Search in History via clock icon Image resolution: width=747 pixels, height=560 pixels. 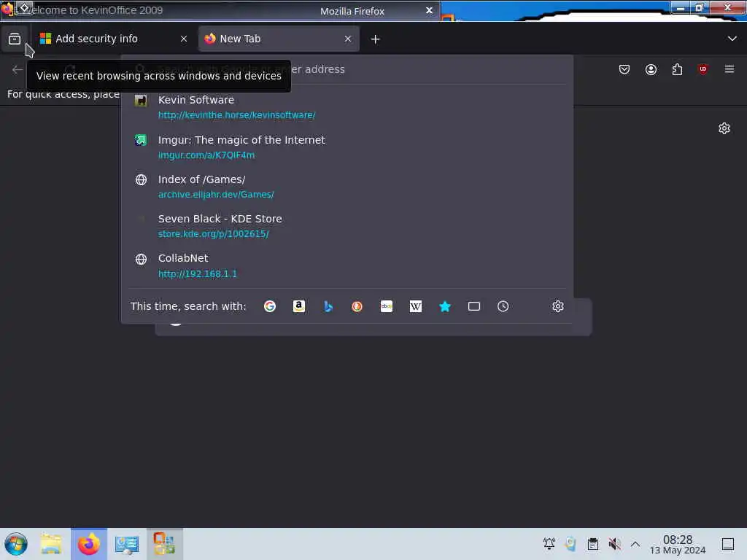tap(503, 307)
